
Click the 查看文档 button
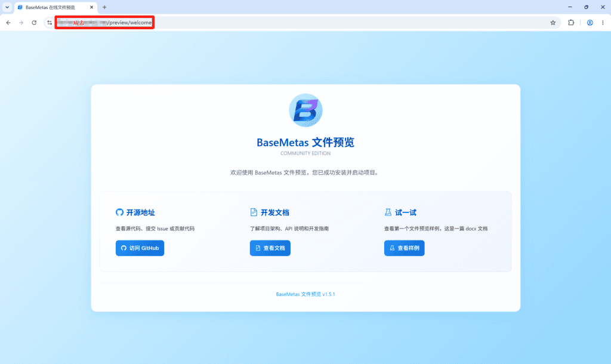tap(270, 248)
